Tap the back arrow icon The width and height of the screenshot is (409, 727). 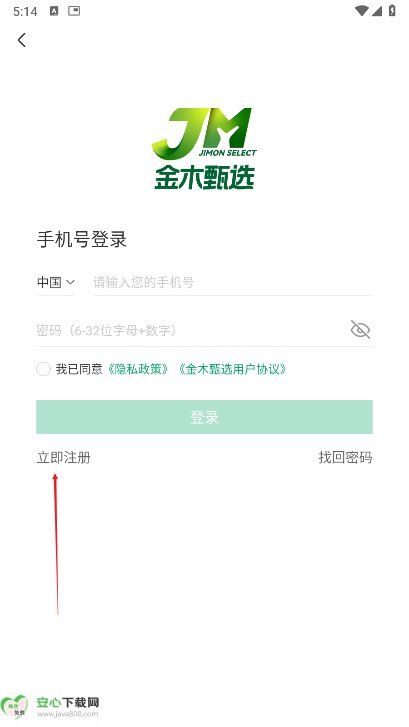coord(21,40)
